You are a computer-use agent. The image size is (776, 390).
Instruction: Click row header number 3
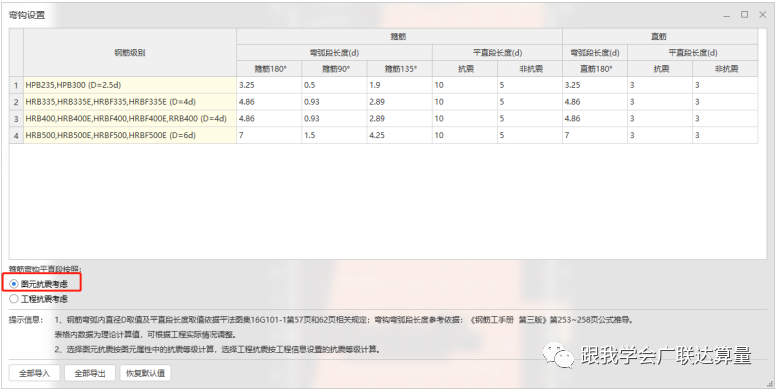(16, 119)
